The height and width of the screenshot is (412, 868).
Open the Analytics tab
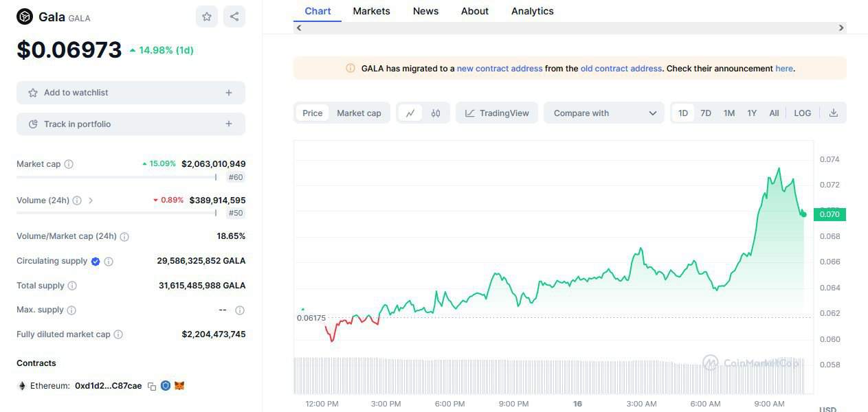point(533,11)
